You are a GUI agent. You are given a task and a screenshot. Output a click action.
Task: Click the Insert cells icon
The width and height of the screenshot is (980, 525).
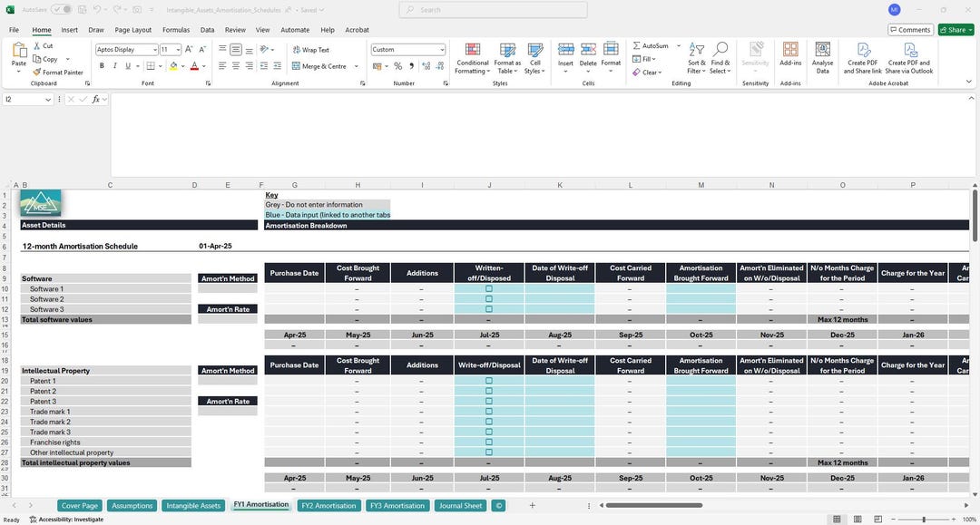(565, 50)
